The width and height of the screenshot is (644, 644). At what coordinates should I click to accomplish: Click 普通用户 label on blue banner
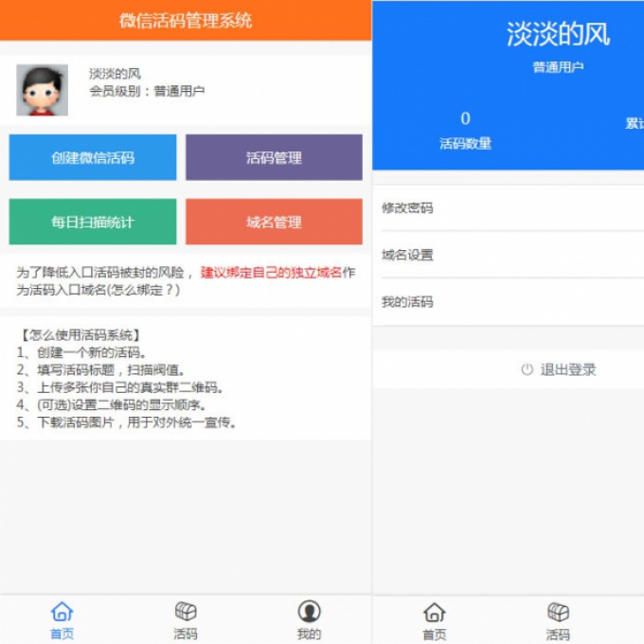point(558,67)
